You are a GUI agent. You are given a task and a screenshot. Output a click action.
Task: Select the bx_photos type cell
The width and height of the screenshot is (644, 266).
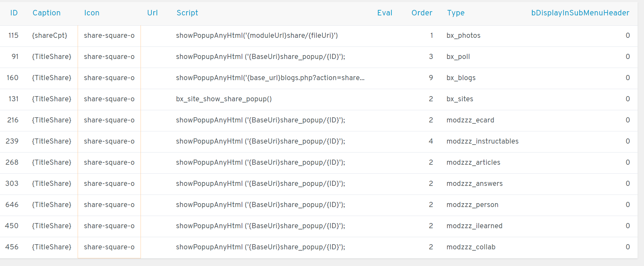tap(463, 36)
